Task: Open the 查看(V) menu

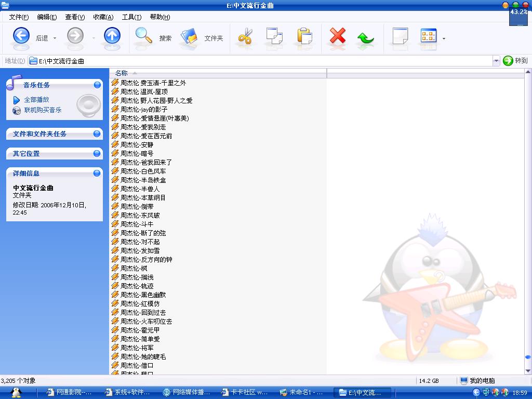Action: point(75,17)
